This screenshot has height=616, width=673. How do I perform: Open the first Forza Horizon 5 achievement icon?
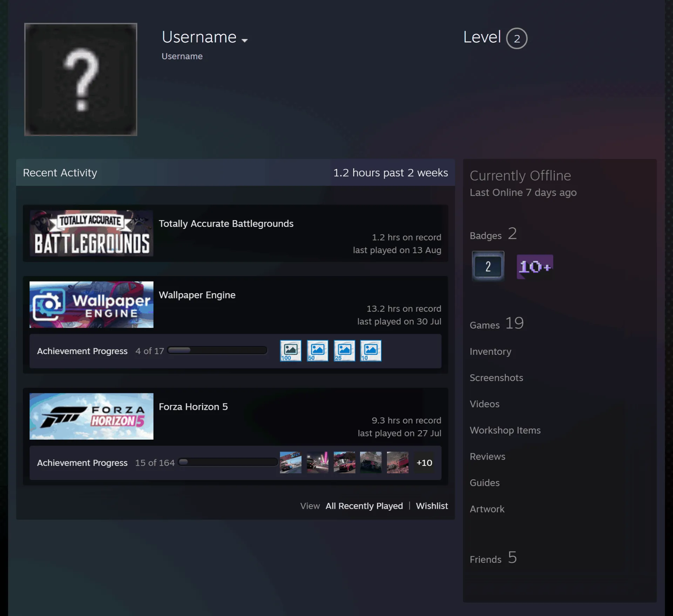(x=291, y=462)
